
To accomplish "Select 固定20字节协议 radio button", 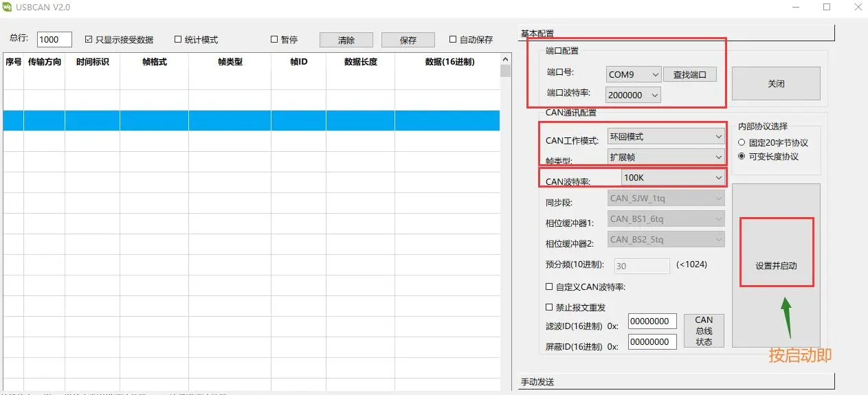I will pos(742,143).
